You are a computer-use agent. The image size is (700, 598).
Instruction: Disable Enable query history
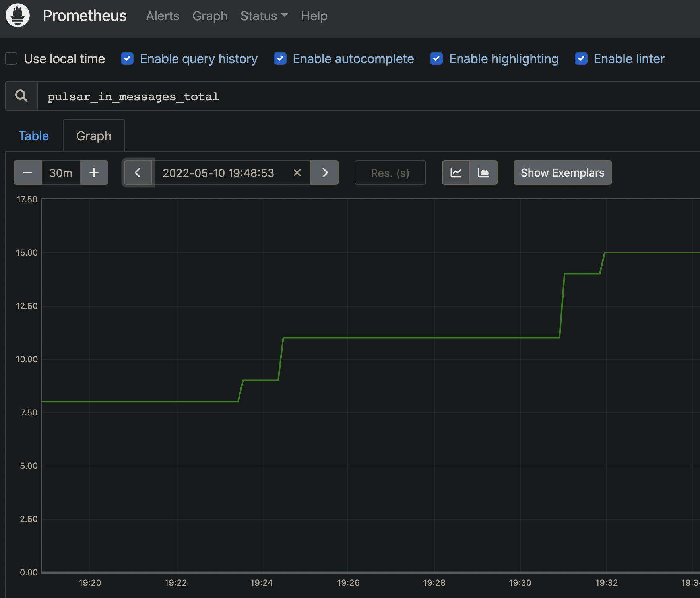point(127,58)
